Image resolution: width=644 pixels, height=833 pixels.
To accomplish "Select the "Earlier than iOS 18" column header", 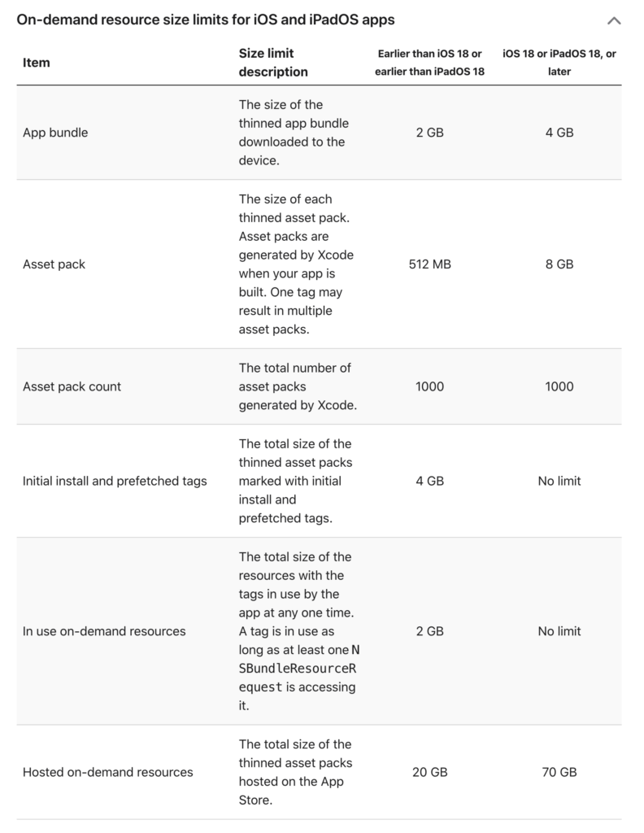I will 429,63.
